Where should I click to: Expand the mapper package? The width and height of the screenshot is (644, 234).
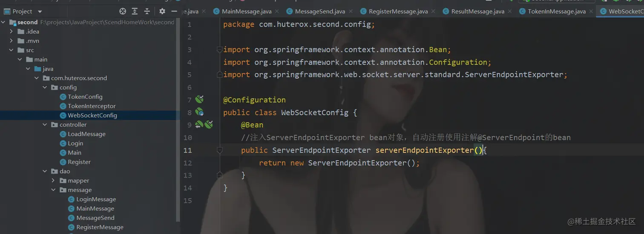click(54, 180)
